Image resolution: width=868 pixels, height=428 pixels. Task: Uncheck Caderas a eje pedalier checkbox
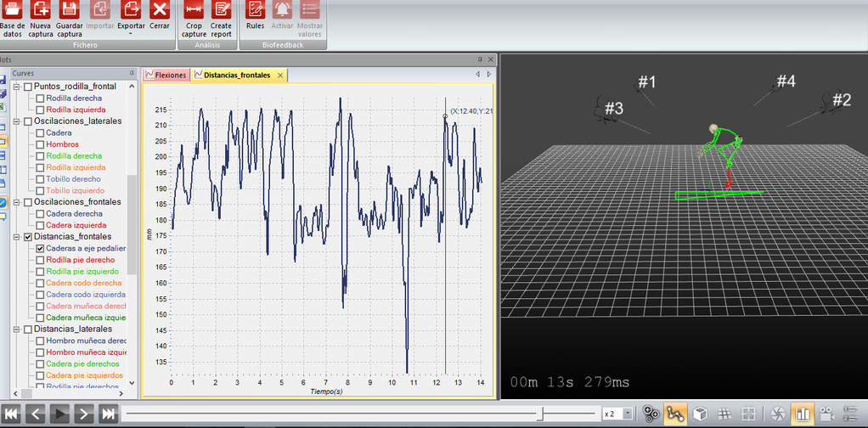[40, 249]
